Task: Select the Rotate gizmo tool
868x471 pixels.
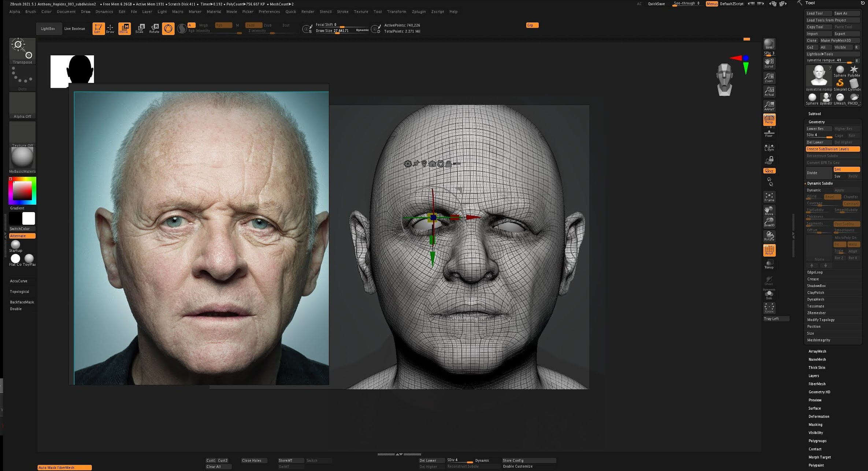Action: (154, 28)
